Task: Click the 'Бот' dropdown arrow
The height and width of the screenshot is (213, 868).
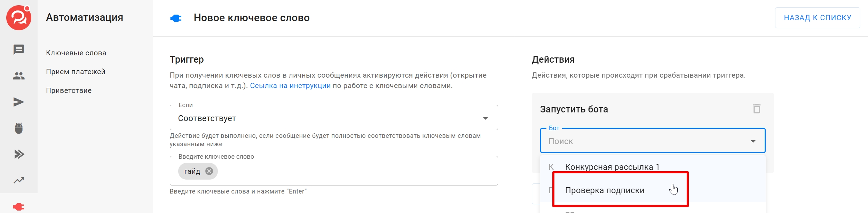Action: tap(753, 141)
